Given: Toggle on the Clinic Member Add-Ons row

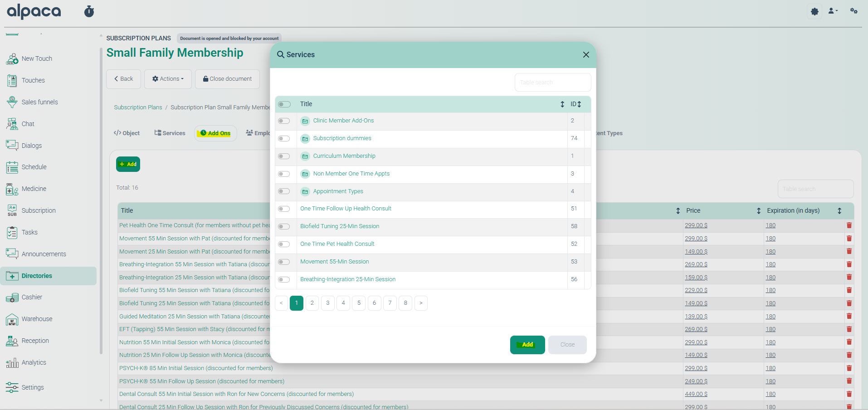Looking at the screenshot, I should tap(284, 121).
